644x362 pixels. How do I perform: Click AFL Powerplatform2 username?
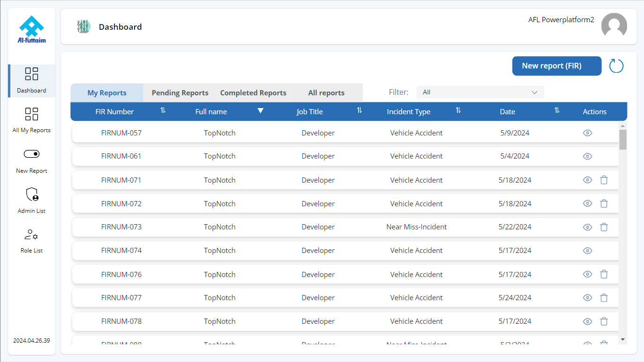(561, 20)
